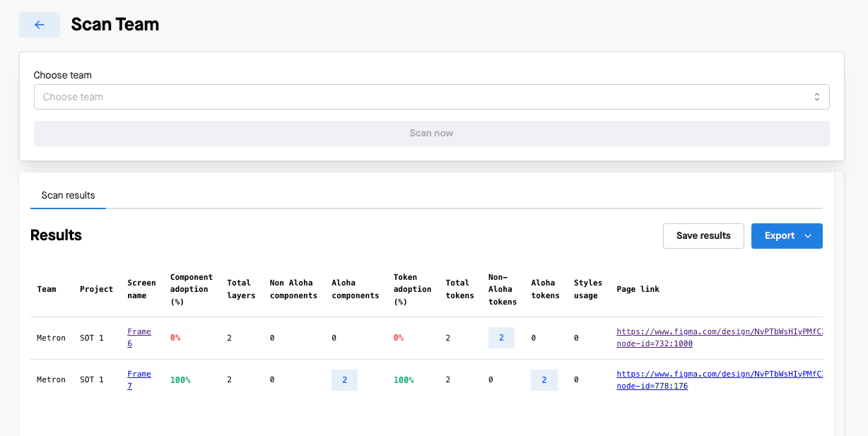Open the Frame 6 screen link

coord(139,338)
